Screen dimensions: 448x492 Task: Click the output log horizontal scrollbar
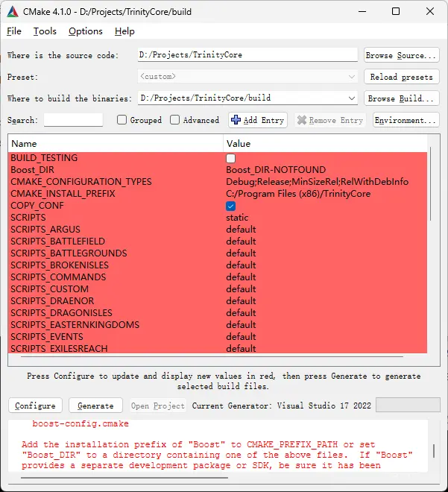tap(124, 478)
